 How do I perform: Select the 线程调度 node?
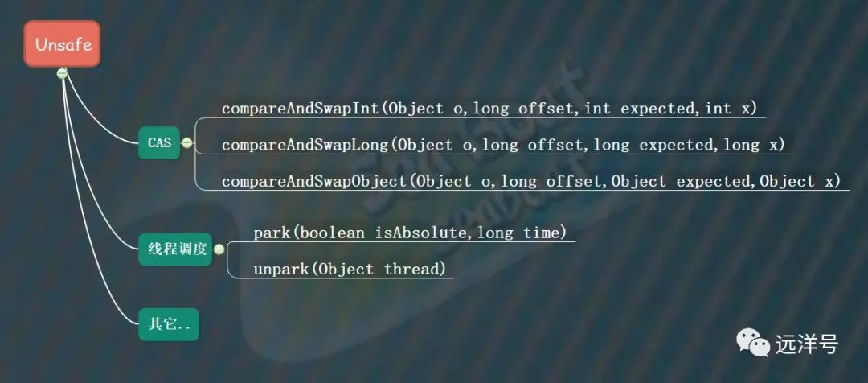(x=175, y=249)
